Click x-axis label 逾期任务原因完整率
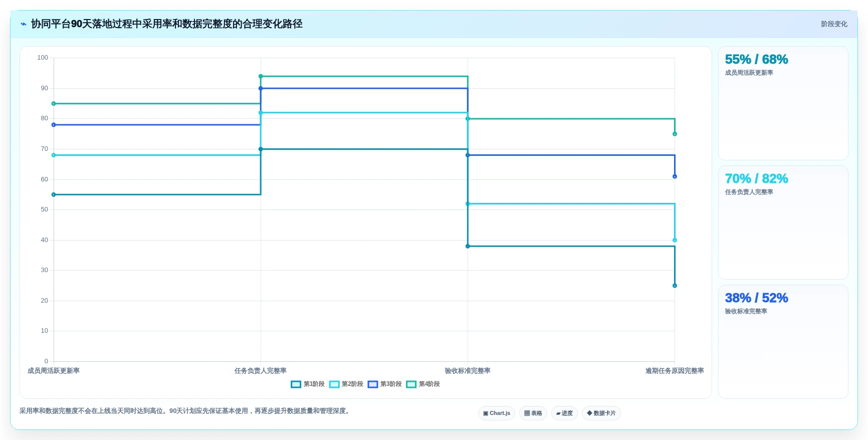The height and width of the screenshot is (440, 868). click(675, 371)
